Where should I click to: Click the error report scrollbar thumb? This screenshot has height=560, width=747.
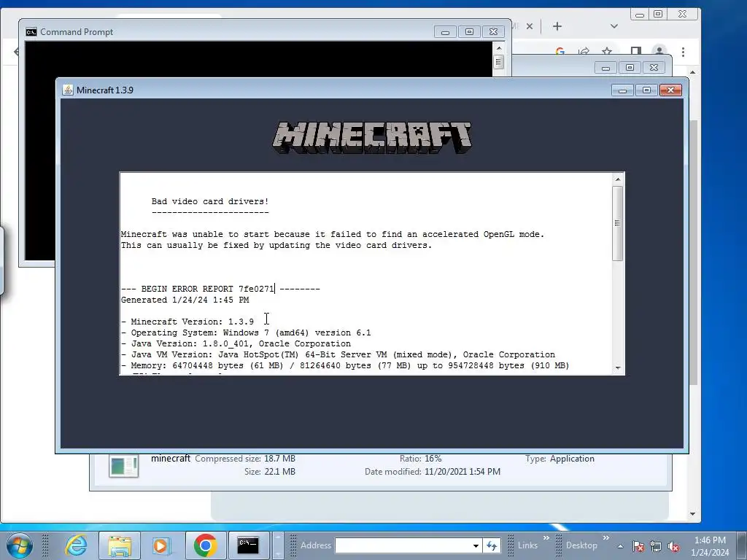(618, 223)
